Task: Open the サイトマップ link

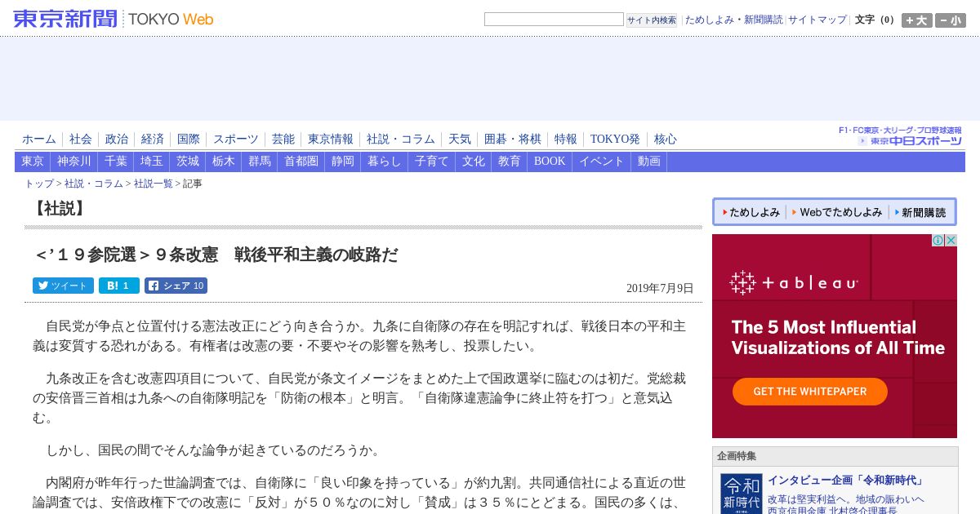Action: coord(817,20)
